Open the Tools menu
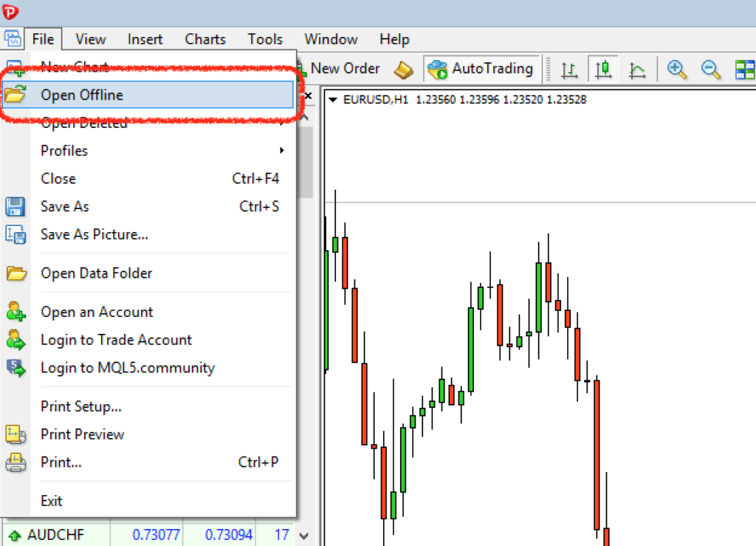Viewport: 756px width, 546px height. pos(265,39)
